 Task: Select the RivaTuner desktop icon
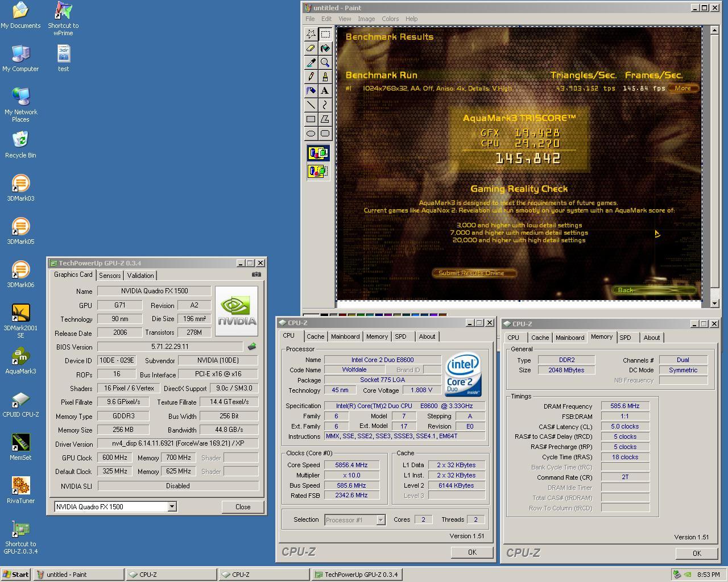tap(20, 491)
